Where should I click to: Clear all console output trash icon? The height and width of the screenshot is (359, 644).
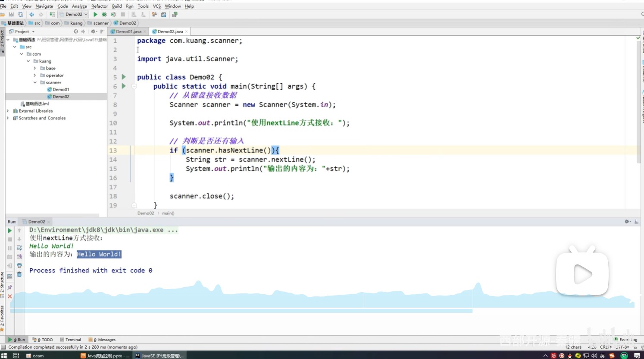(x=19, y=274)
